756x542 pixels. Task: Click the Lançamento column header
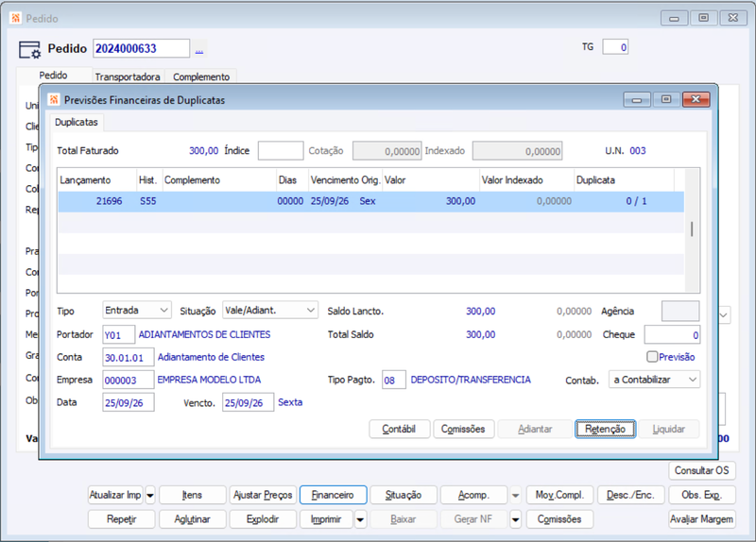tap(97, 180)
